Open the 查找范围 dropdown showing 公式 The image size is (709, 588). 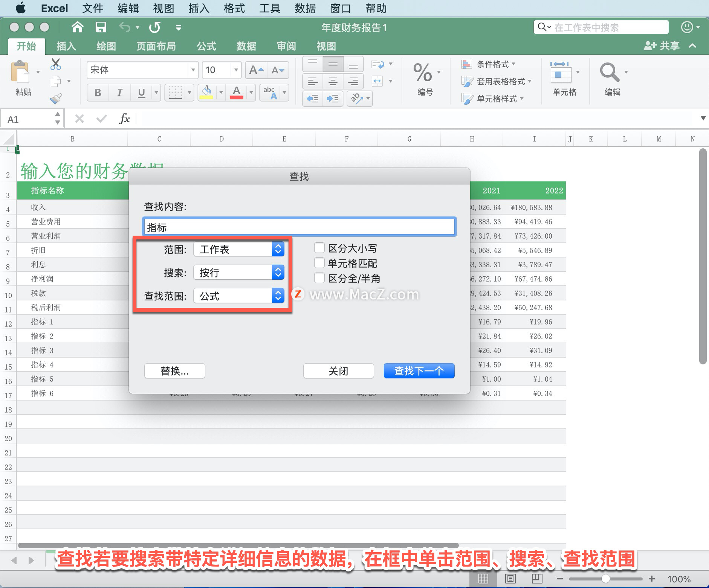pos(239,296)
